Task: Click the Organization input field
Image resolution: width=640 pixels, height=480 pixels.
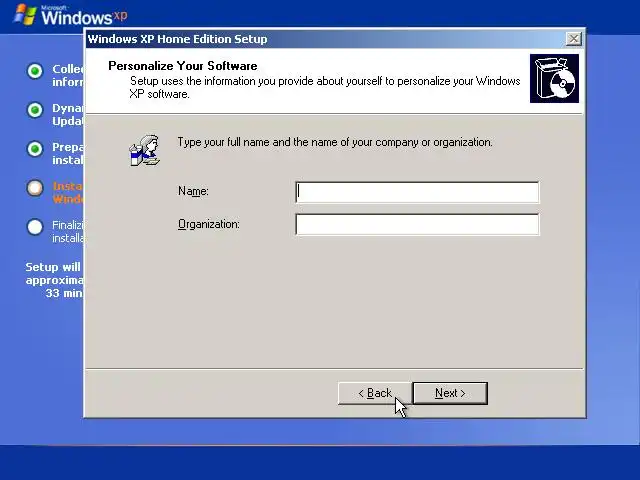Action: (417, 224)
